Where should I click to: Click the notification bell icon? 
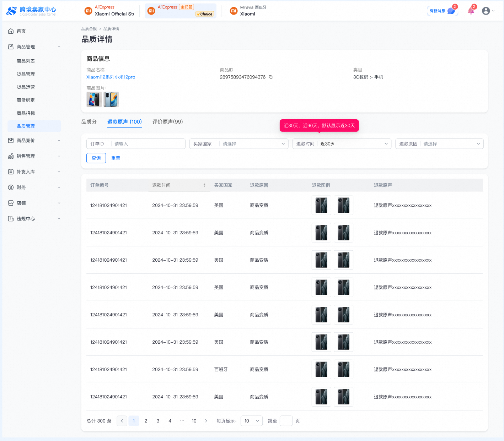[x=471, y=11]
